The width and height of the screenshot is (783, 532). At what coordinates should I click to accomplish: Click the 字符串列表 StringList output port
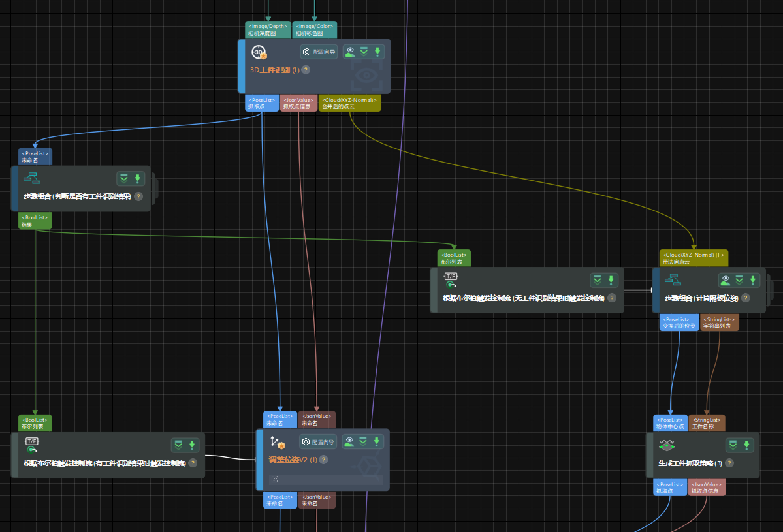(x=720, y=322)
